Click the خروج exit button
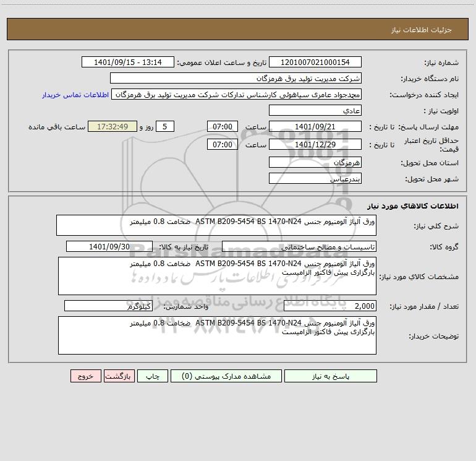Screen dimensions: 476x461 (x=85, y=376)
